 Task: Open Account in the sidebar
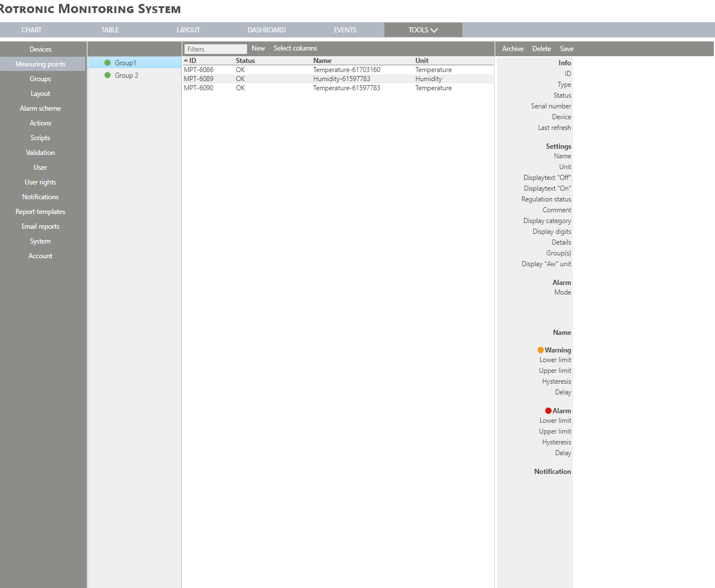[40, 256]
